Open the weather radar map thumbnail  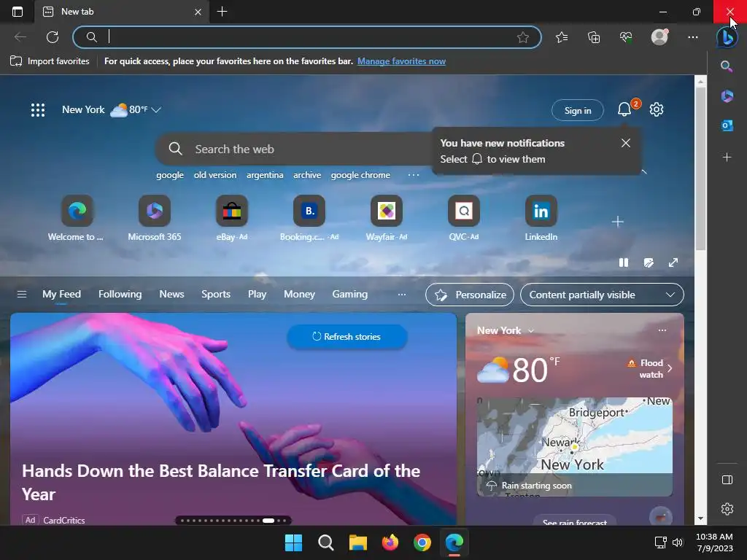pos(575,447)
